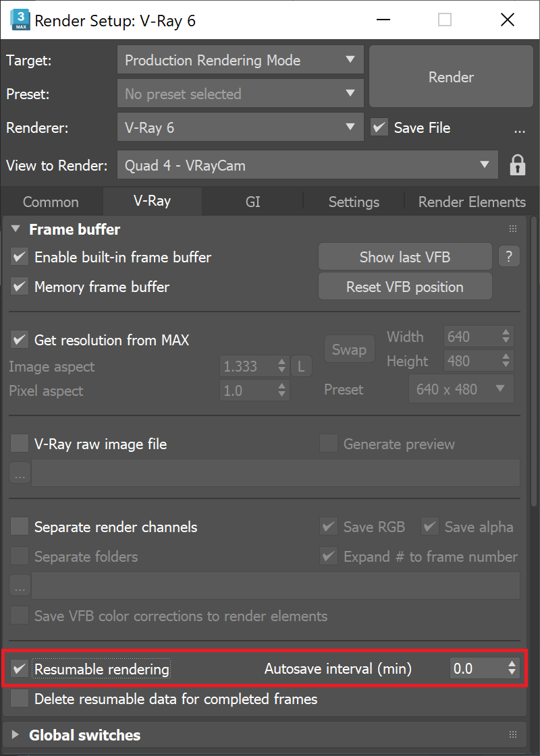Click the View to Render lock icon
The height and width of the screenshot is (756, 540).
click(517, 165)
